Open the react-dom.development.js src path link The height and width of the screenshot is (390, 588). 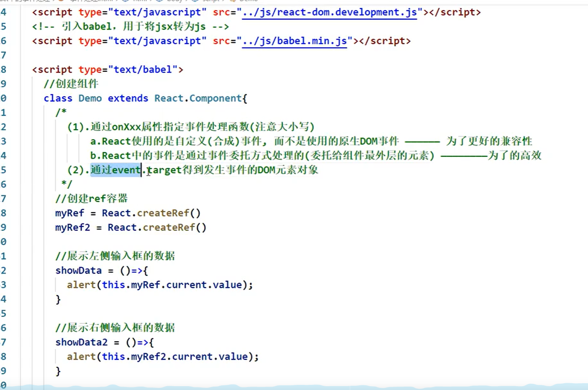tap(329, 12)
